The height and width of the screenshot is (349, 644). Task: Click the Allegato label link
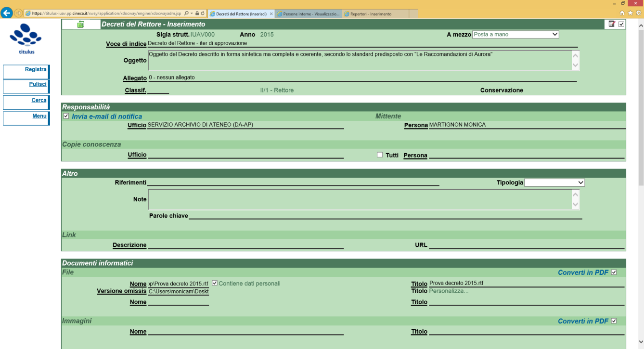coord(135,78)
